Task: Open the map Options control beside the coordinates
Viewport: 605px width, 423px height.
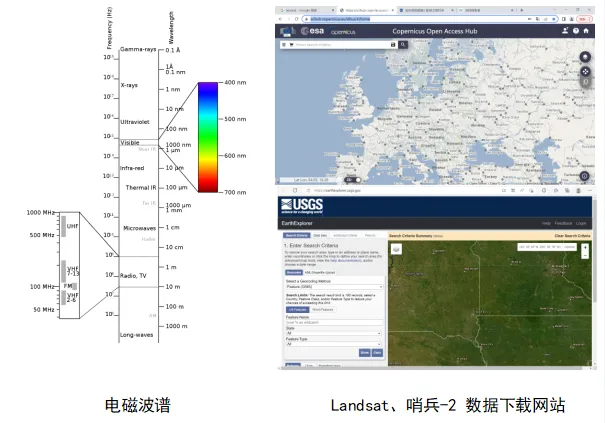Action: click(x=569, y=247)
